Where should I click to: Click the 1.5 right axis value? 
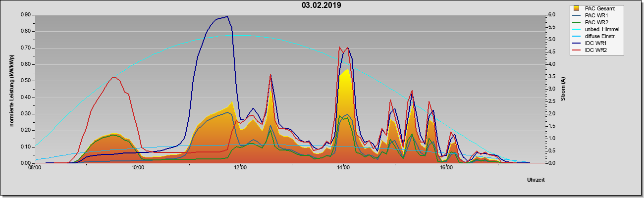(552, 126)
